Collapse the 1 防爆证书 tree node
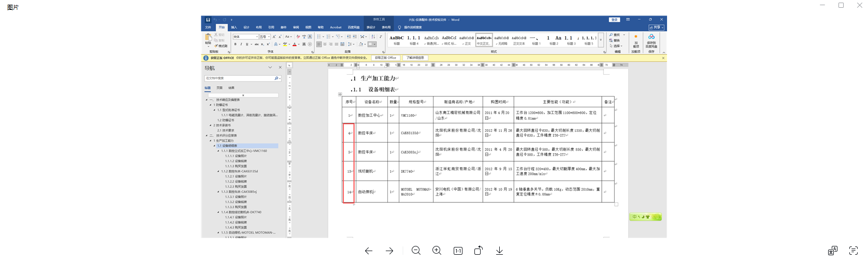 click(210, 105)
